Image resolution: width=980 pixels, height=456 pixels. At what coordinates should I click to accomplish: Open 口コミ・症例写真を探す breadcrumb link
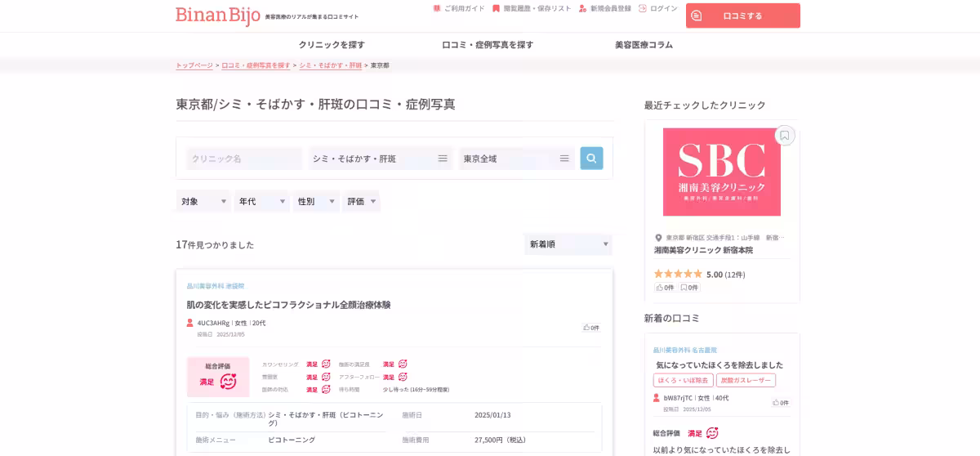pos(256,65)
